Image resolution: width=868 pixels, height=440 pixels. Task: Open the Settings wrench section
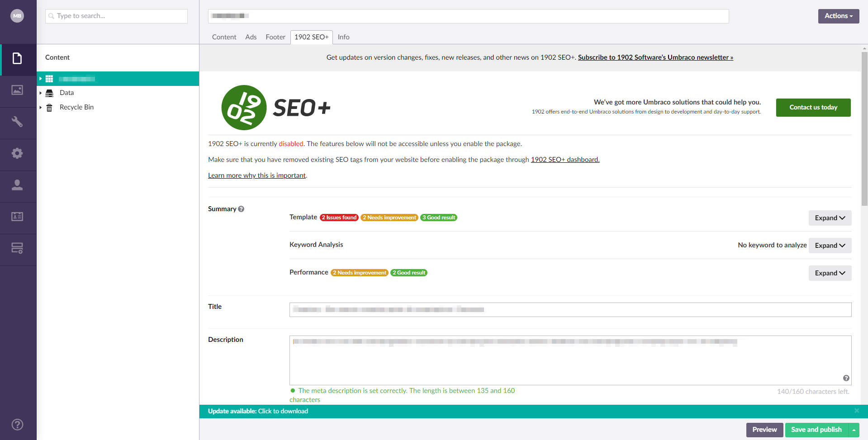(17, 122)
